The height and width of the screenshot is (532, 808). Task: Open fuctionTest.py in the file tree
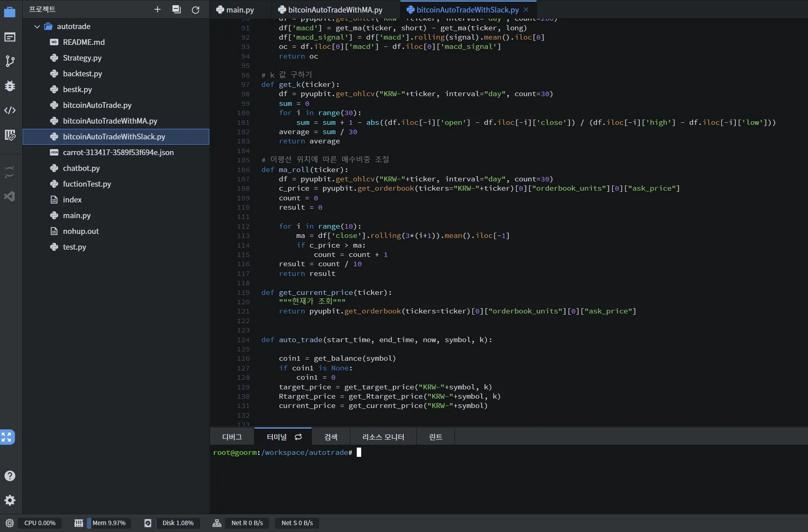pos(116,184)
